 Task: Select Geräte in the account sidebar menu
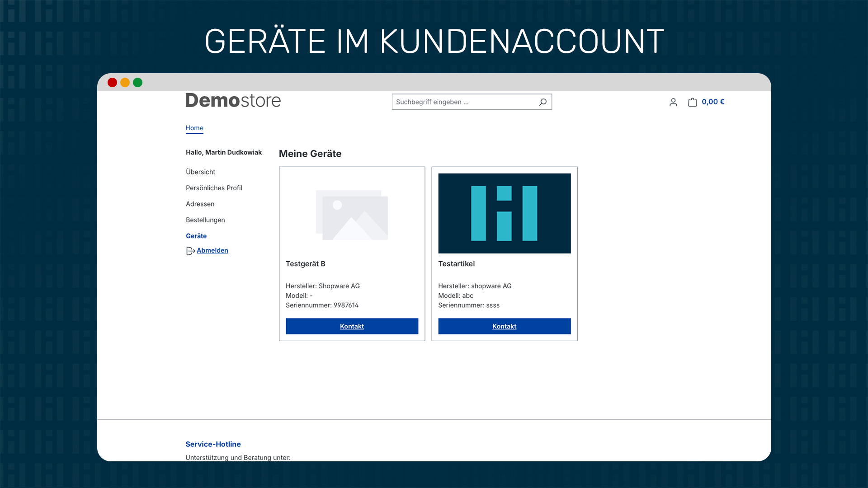click(x=196, y=235)
